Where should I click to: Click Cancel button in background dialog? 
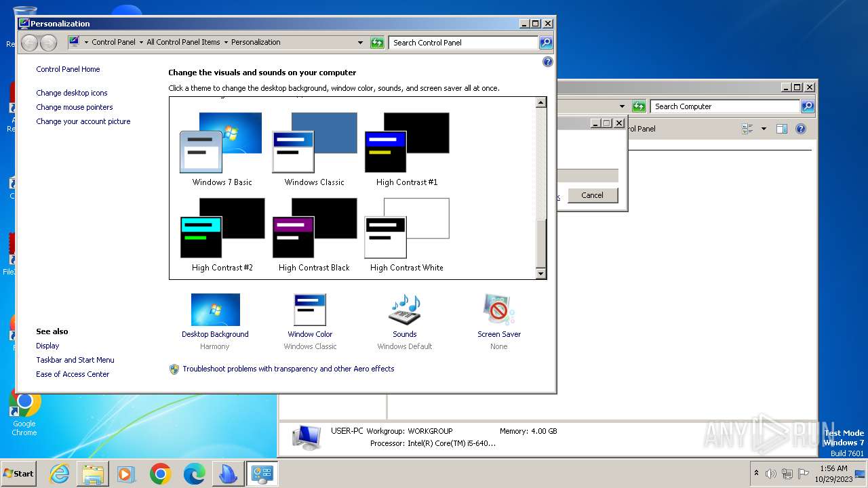pyautogui.click(x=592, y=195)
